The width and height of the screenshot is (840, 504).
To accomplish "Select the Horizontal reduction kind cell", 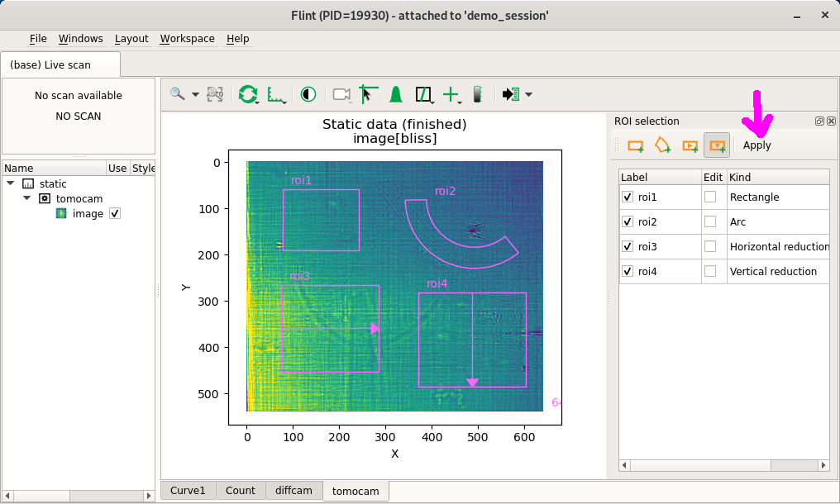I will tap(778, 246).
